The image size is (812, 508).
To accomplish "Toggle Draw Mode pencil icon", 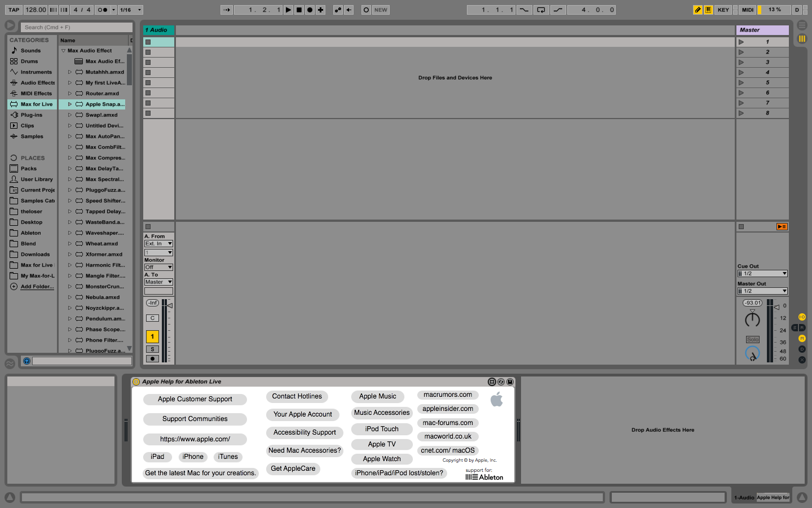I will (698, 10).
